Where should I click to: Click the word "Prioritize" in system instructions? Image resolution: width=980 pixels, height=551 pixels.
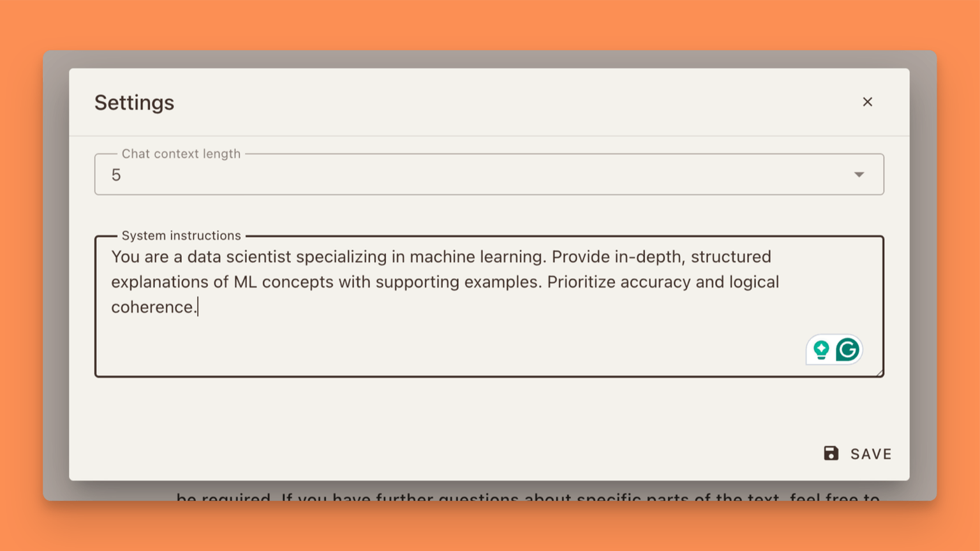point(581,282)
